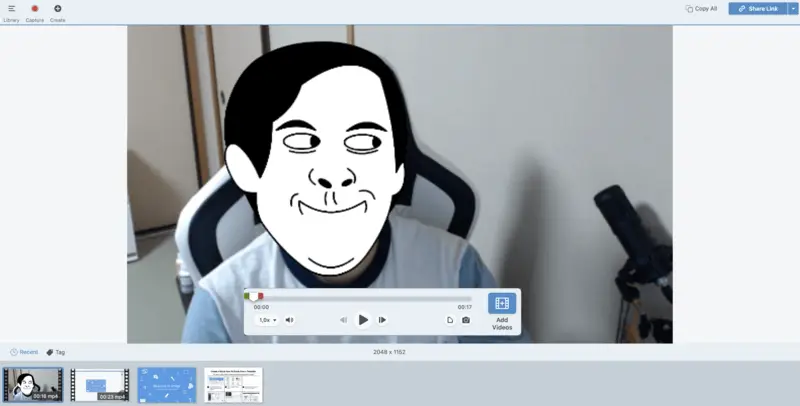Mute the video audio

[x=289, y=320]
